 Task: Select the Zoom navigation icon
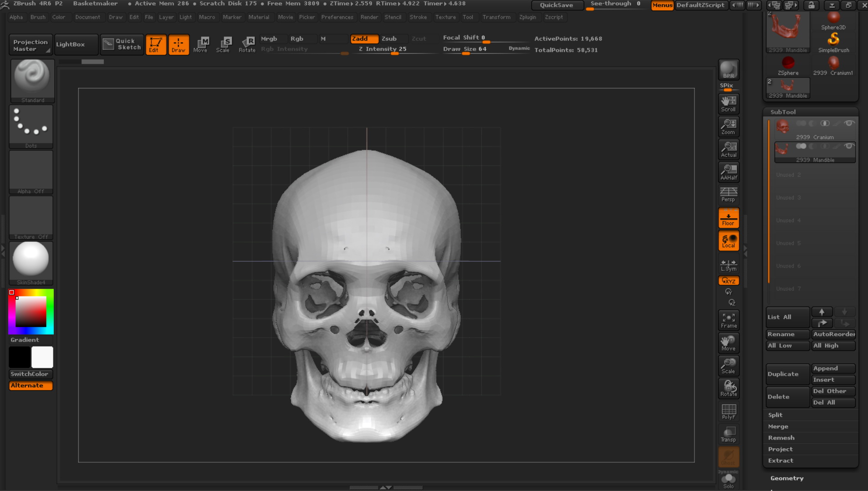click(x=728, y=126)
